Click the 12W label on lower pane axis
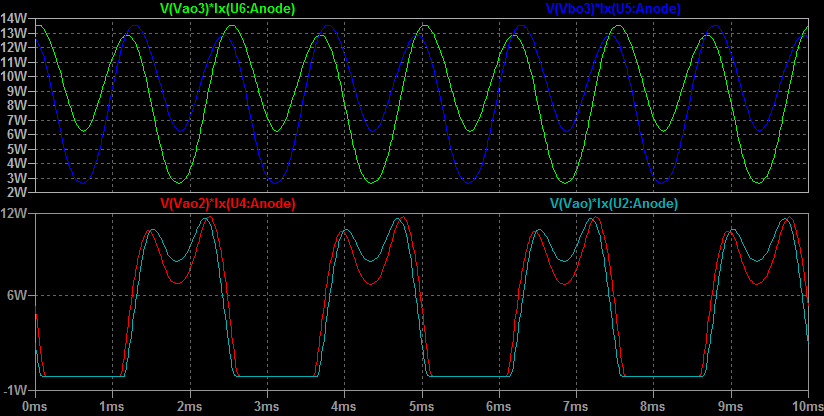 click(13, 214)
